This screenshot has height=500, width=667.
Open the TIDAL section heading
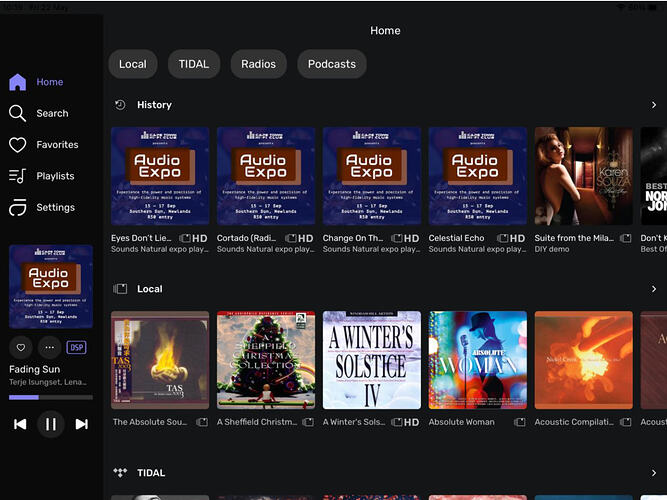(x=151, y=473)
